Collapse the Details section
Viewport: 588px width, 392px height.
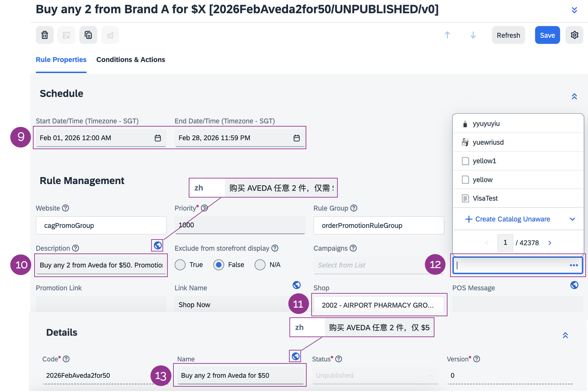[x=565, y=335]
